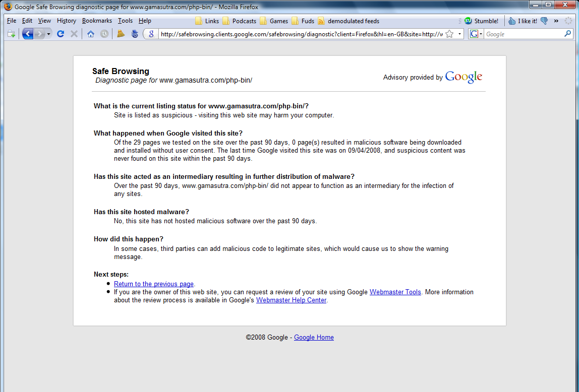Image resolution: width=579 pixels, height=392 pixels.
Task: Open the search engine selector dropdown
Action: 476,34
